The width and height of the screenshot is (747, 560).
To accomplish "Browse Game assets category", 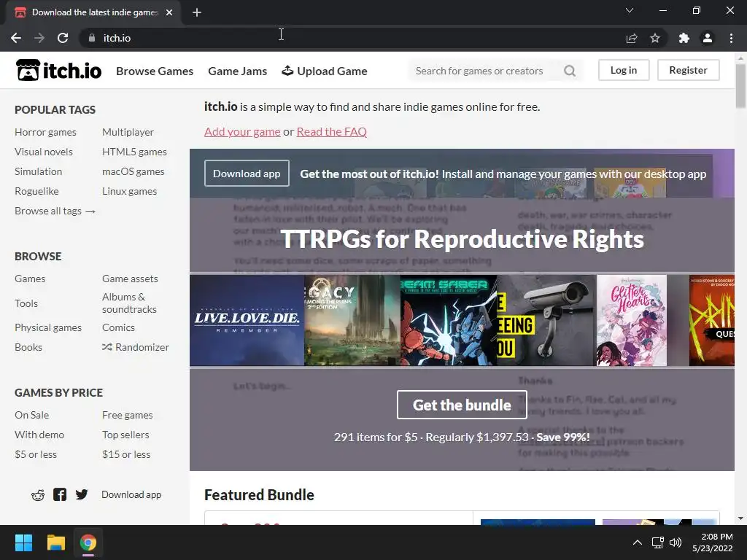I will (x=130, y=279).
